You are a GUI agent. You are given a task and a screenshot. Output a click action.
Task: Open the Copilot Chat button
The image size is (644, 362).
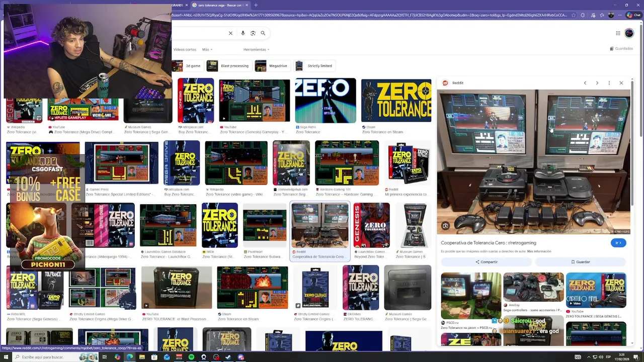633,15
